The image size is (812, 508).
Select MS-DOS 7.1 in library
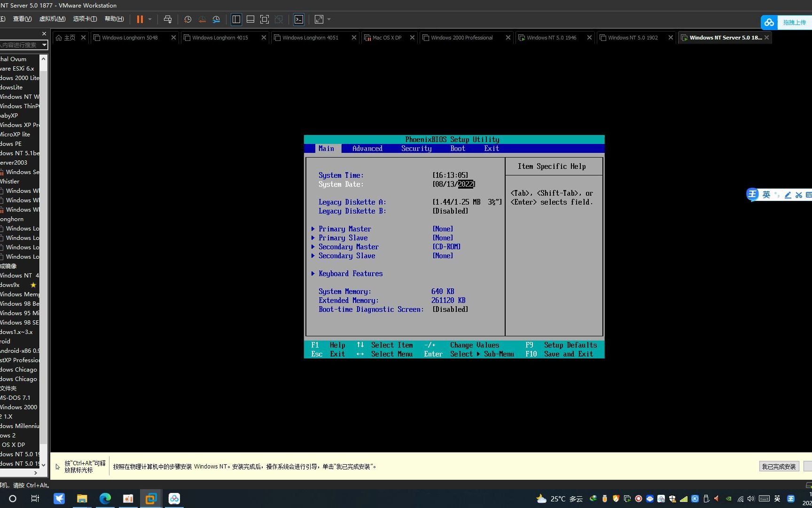[x=15, y=398]
